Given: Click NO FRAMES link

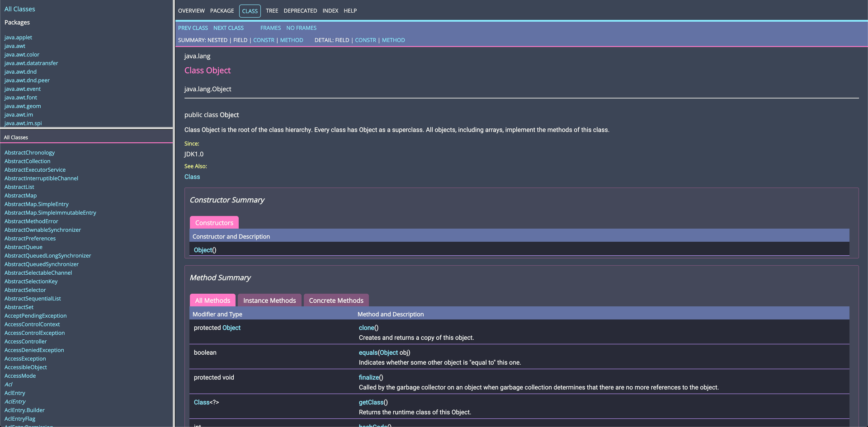Looking at the screenshot, I should [301, 28].
